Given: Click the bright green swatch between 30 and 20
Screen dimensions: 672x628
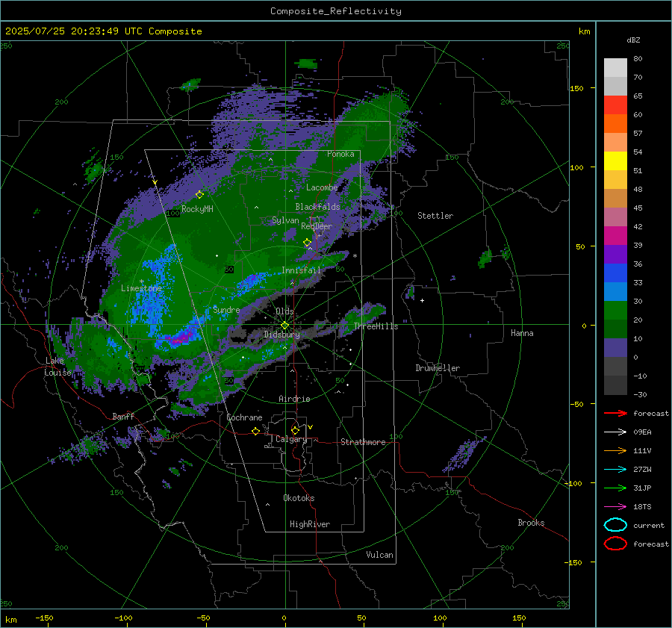Looking at the screenshot, I should click(615, 310).
